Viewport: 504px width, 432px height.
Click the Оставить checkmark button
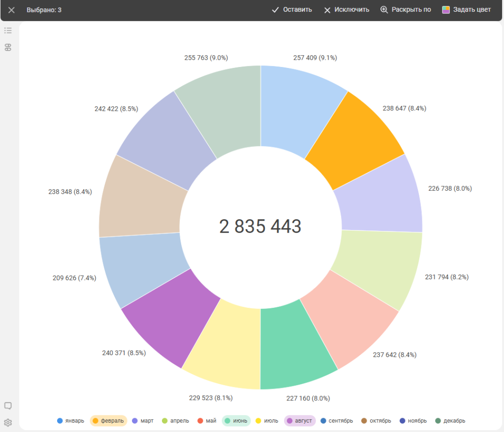point(292,10)
